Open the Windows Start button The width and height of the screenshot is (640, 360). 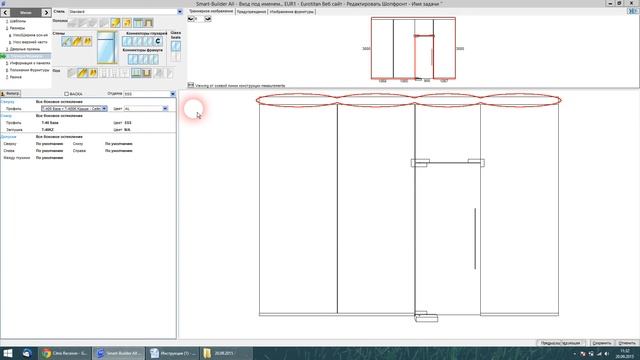(8, 353)
